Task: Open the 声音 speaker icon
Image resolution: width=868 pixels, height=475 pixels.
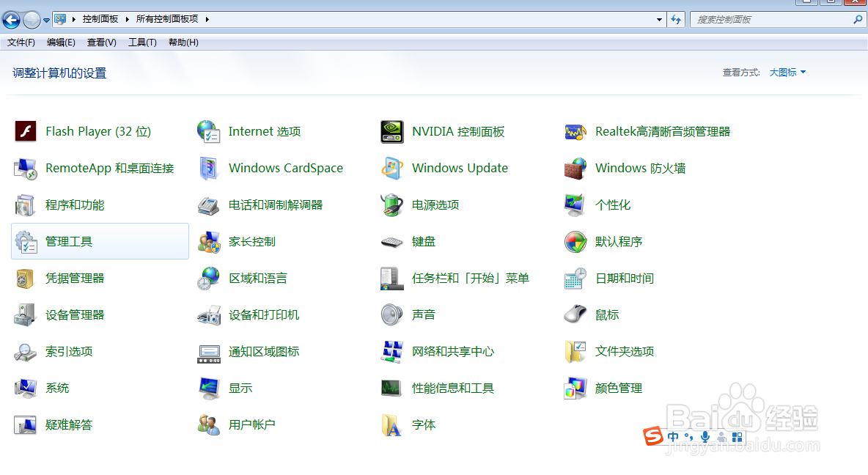Action: pyautogui.click(x=392, y=315)
